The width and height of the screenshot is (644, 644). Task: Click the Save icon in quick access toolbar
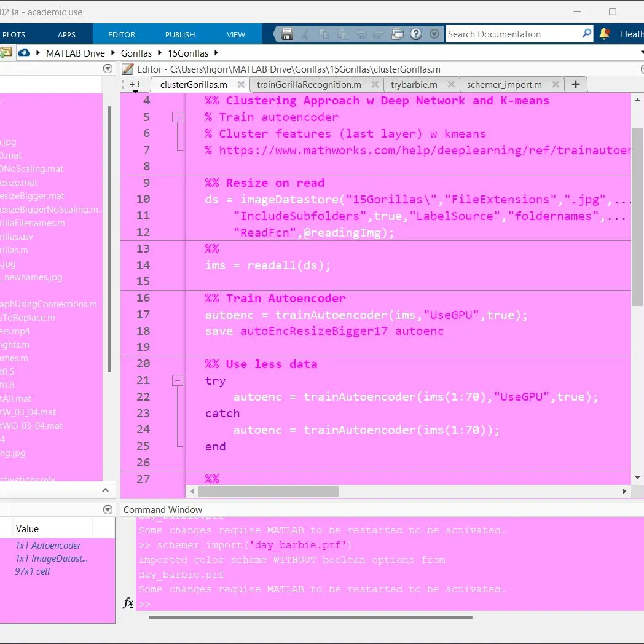tap(287, 34)
